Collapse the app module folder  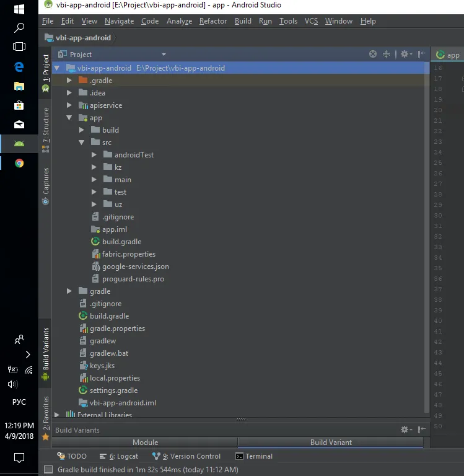(69, 118)
